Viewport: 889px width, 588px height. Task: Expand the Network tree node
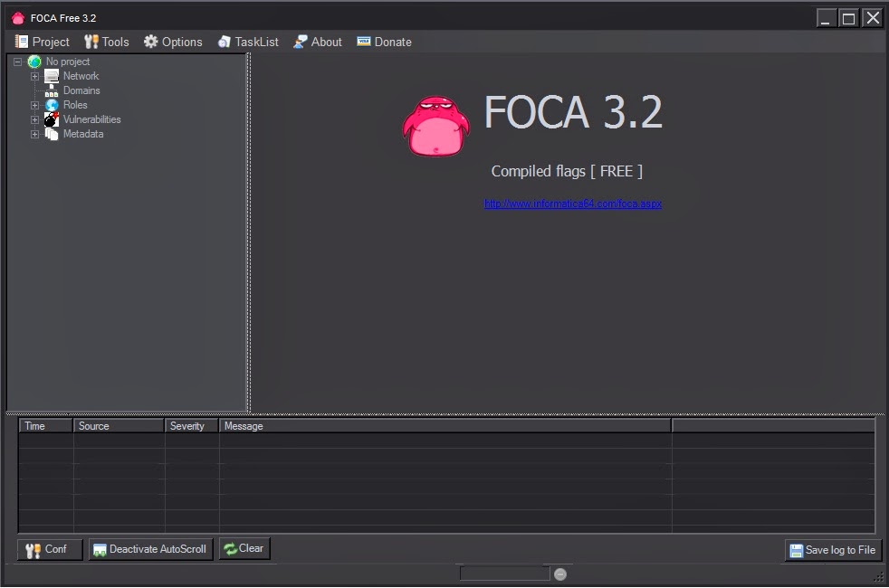tap(34, 77)
